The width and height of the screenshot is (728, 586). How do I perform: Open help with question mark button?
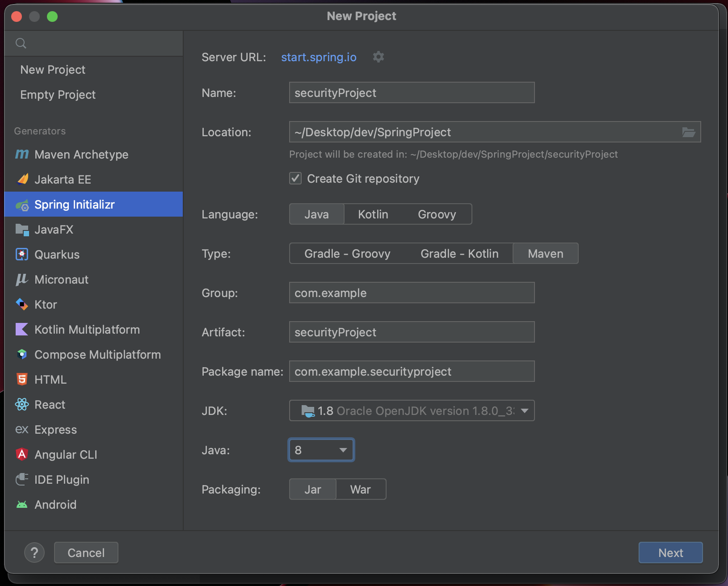[34, 553]
